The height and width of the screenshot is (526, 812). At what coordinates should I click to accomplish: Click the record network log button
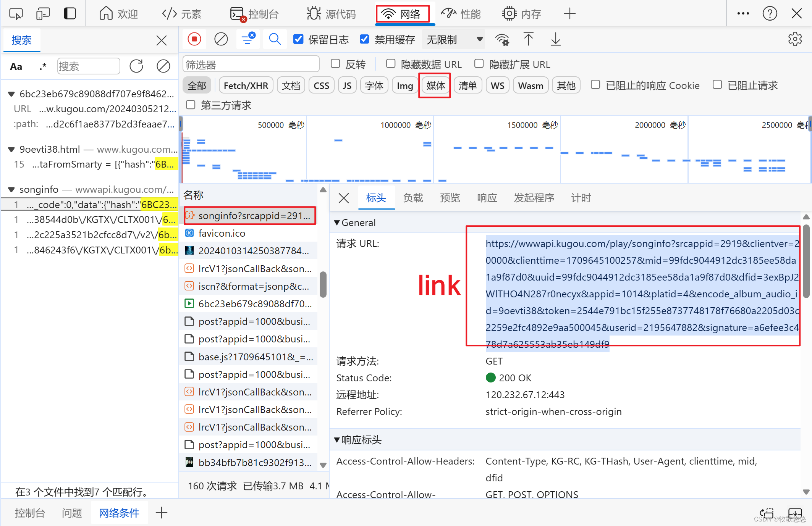pyautogui.click(x=194, y=39)
